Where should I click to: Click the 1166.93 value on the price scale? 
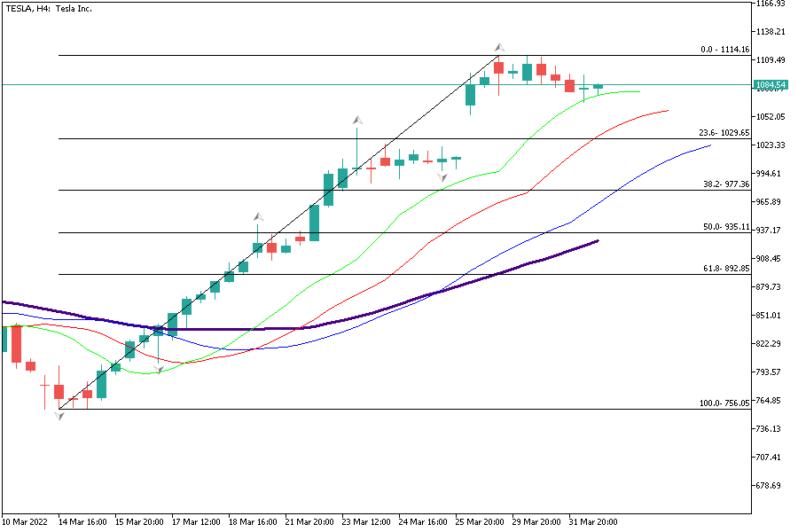770,4
